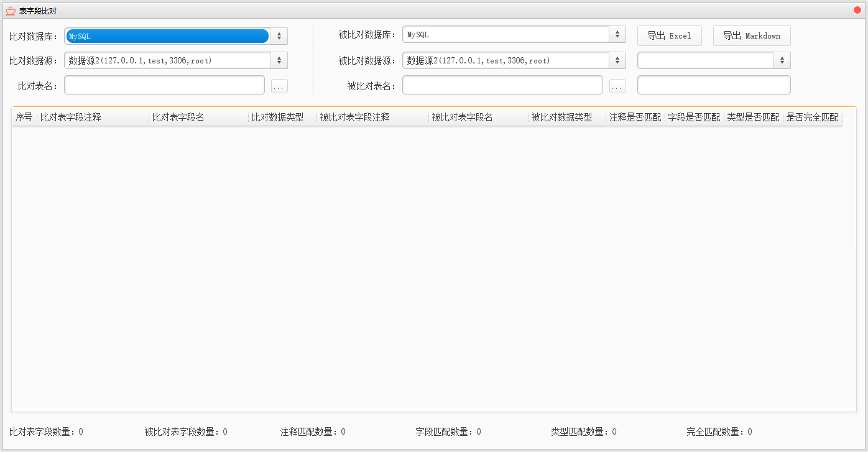Focus the 被比对表名 text field
Viewport: 868px width, 452px height.
502,85
